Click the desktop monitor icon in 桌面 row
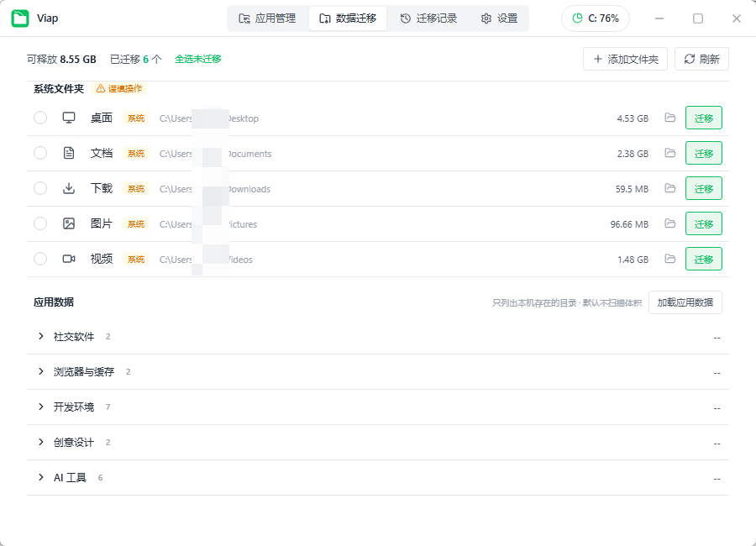 coord(69,118)
